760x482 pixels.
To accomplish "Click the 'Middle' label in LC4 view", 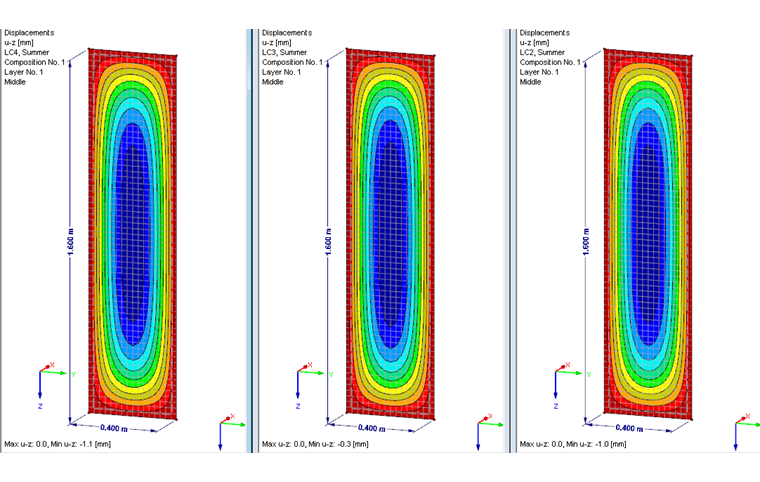I will click(x=15, y=82).
